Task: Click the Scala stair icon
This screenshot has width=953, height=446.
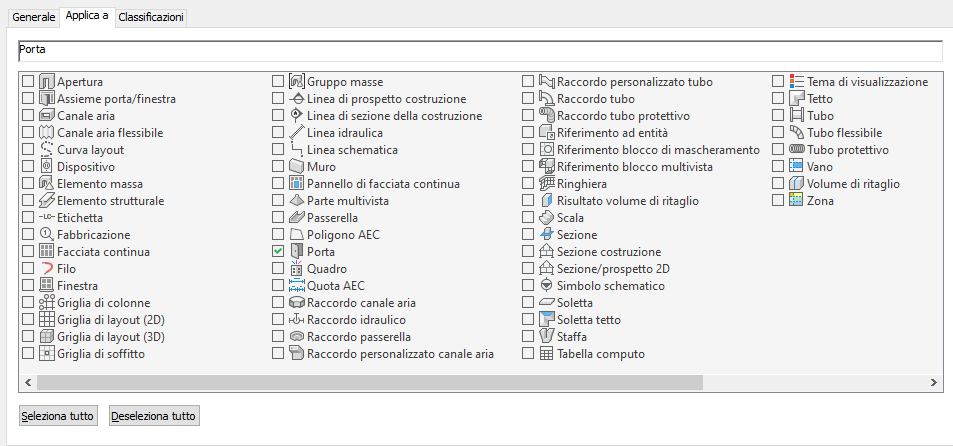Action: pos(546,218)
